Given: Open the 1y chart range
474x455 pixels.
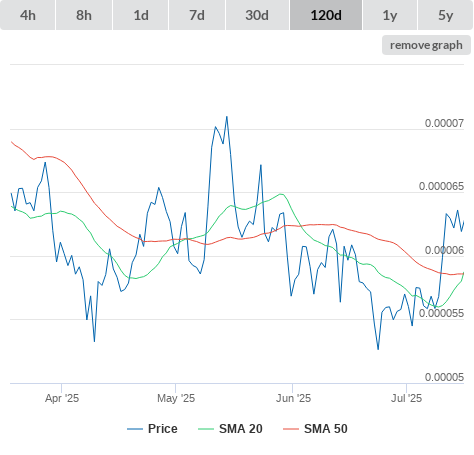Looking at the screenshot, I should [390, 15].
